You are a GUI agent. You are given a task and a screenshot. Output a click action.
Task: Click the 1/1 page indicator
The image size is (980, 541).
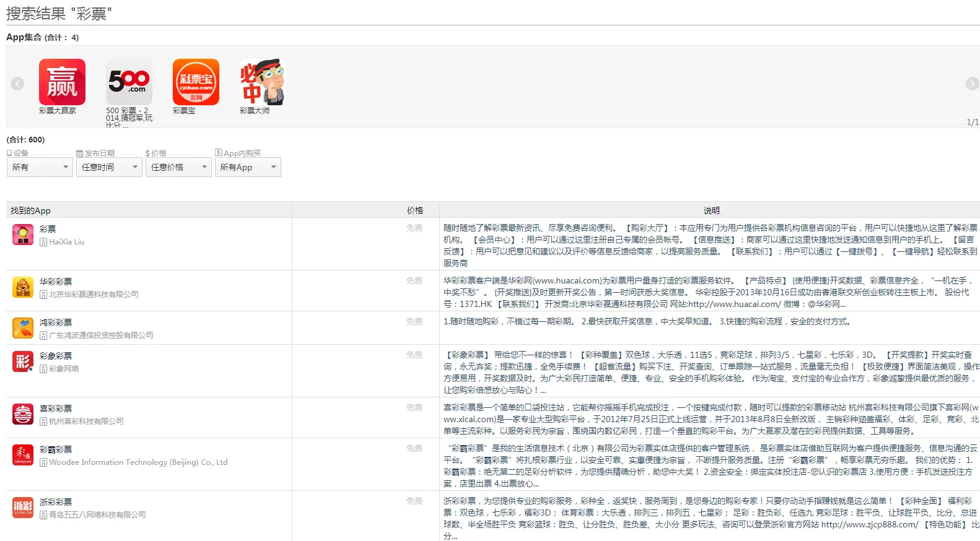click(973, 123)
